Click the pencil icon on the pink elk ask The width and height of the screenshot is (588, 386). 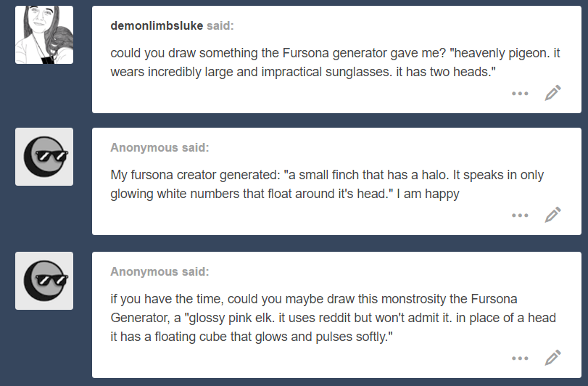[553, 358]
